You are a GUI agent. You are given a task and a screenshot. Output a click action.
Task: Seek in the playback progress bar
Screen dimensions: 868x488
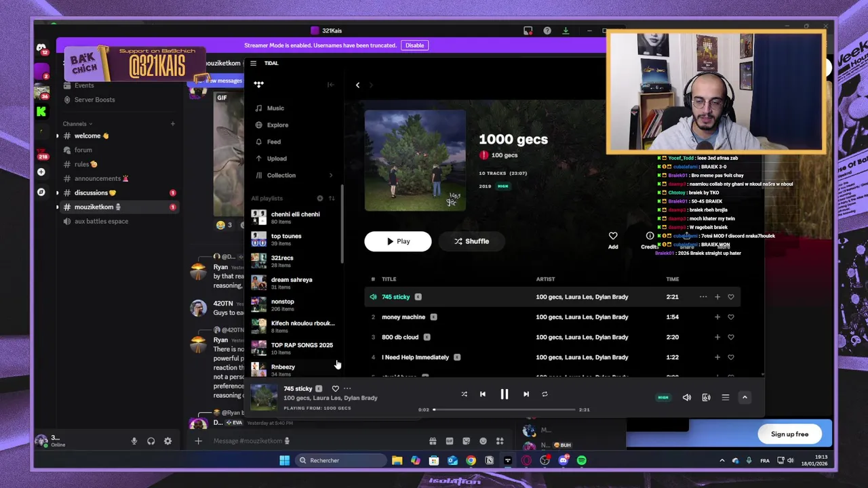[x=505, y=409]
